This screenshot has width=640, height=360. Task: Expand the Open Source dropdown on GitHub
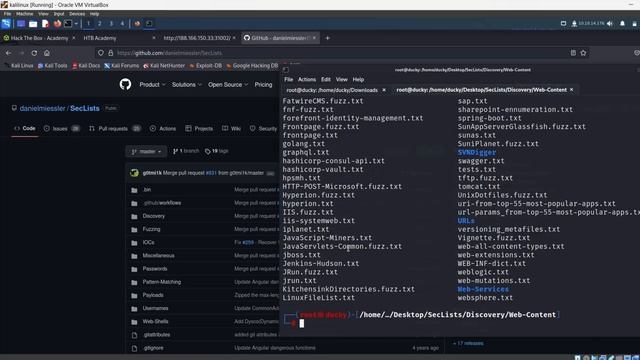pyautogui.click(x=228, y=84)
